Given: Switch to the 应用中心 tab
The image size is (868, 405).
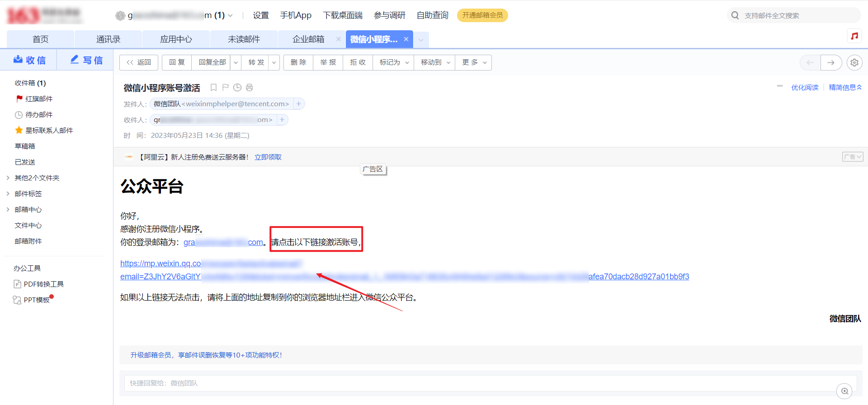Looking at the screenshot, I should (x=176, y=39).
